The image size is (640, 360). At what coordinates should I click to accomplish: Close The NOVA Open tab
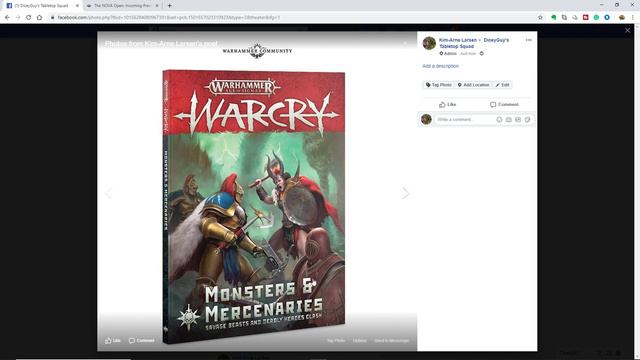click(157, 6)
